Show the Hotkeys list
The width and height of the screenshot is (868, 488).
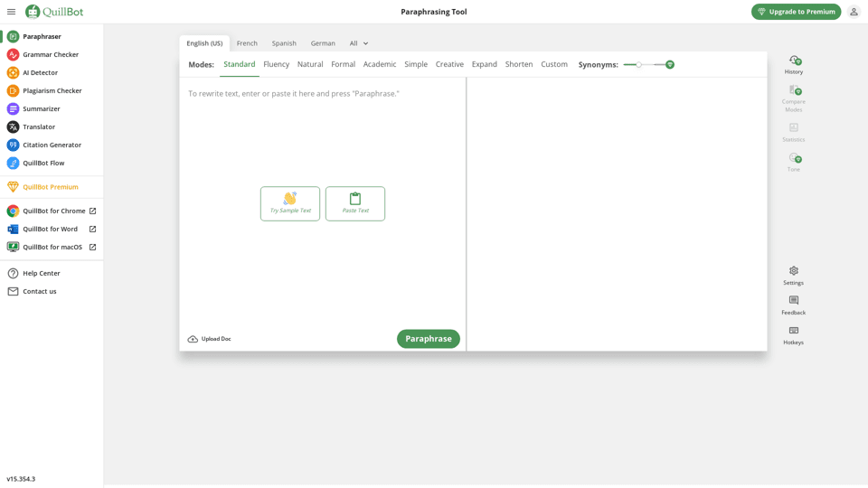click(793, 335)
